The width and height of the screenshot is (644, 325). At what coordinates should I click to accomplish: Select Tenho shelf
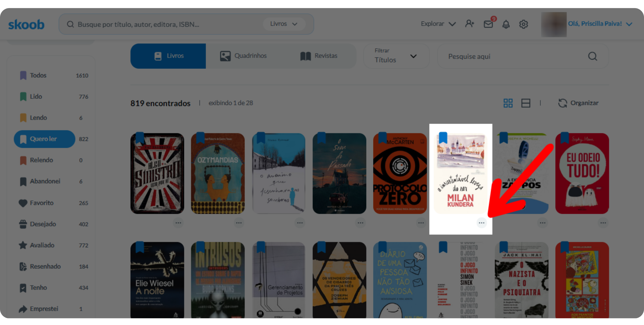pos(54,288)
